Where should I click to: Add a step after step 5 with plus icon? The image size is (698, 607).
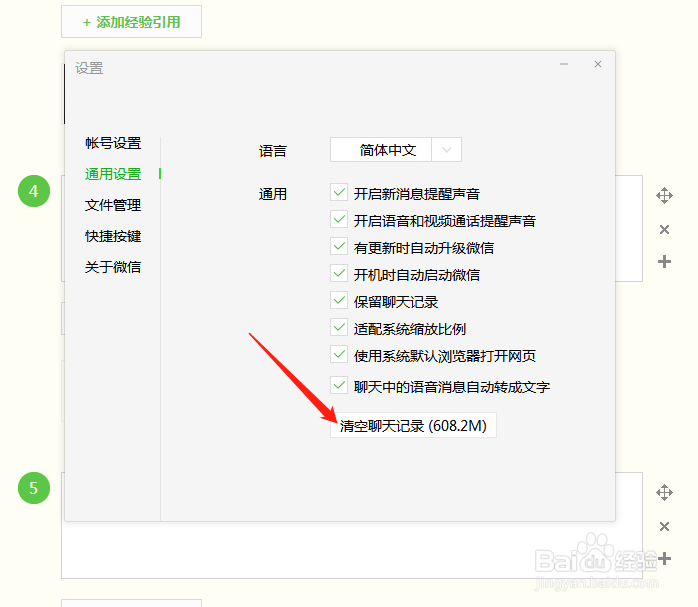(x=664, y=558)
